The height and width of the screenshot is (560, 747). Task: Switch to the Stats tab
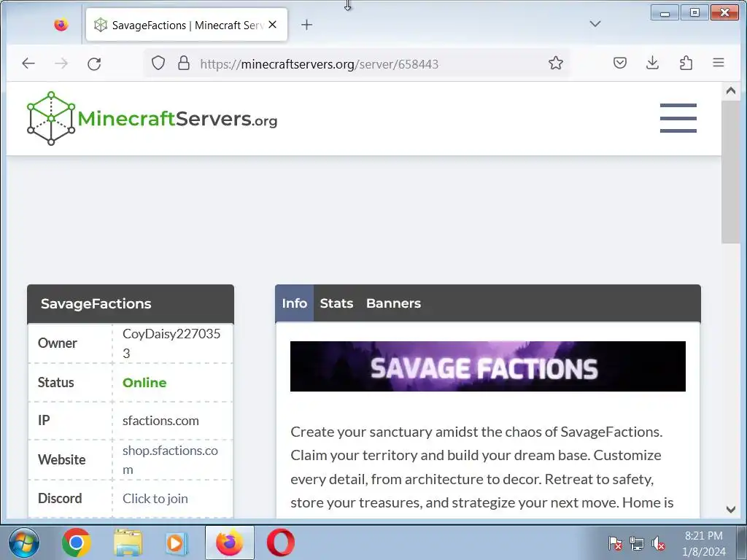click(336, 303)
